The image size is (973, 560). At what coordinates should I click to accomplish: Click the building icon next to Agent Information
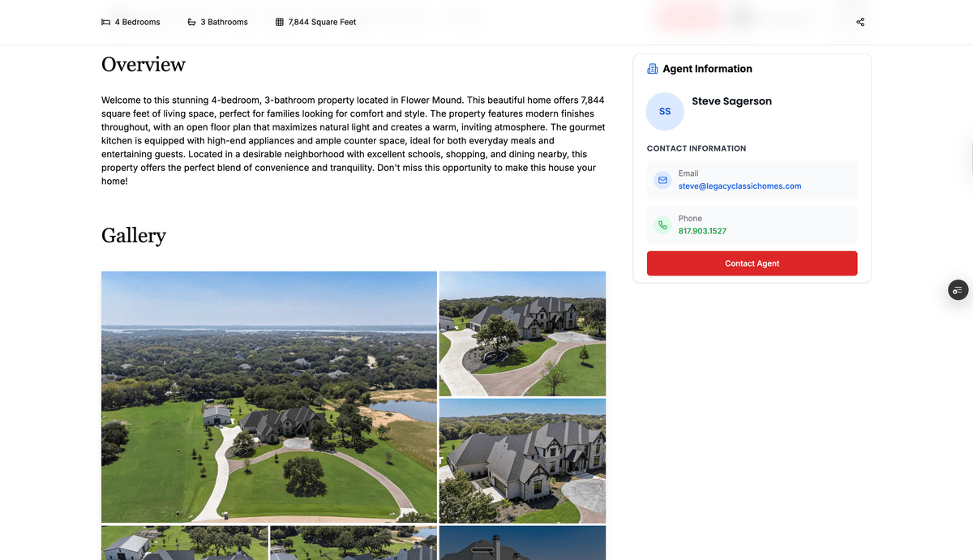point(653,69)
